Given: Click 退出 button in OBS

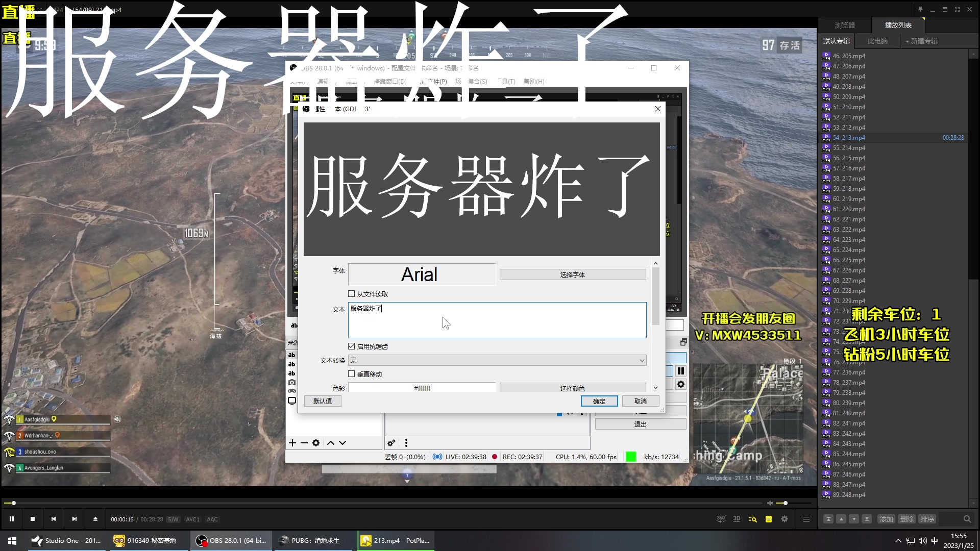Looking at the screenshot, I should click(x=641, y=424).
